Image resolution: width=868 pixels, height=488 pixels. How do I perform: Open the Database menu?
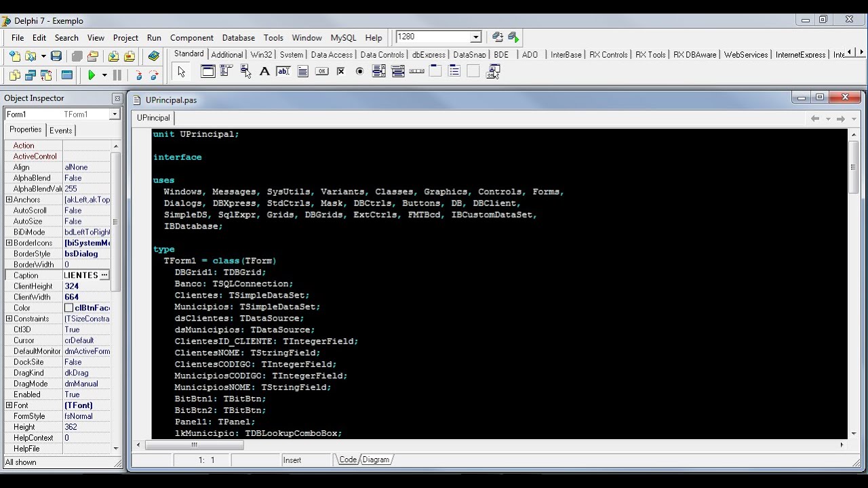[239, 38]
